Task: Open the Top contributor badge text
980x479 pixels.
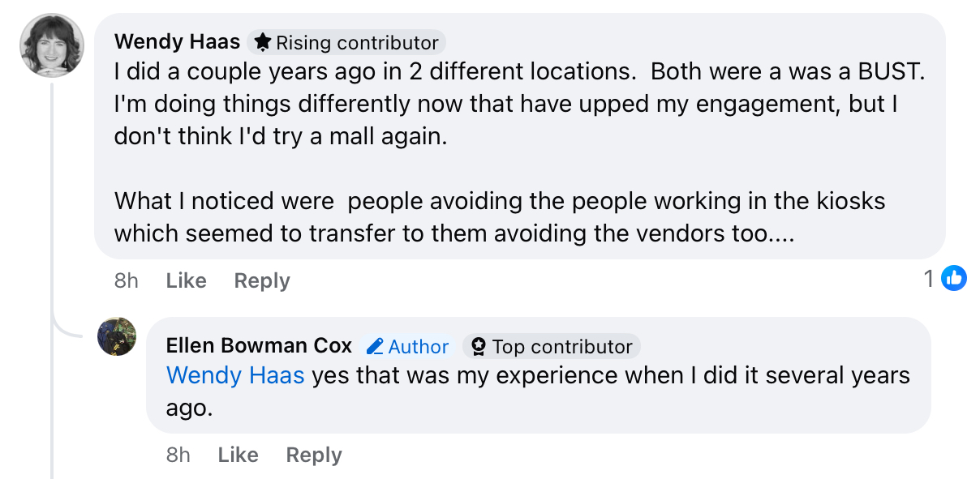Action: 561,347
